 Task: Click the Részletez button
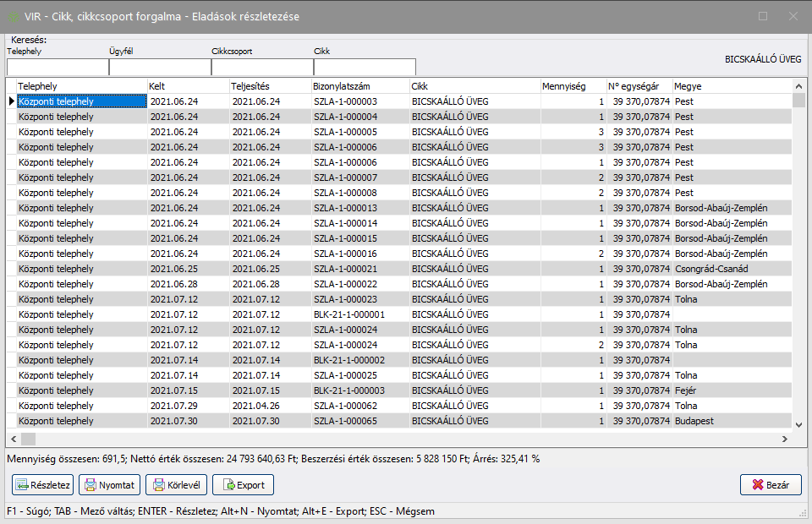point(42,485)
